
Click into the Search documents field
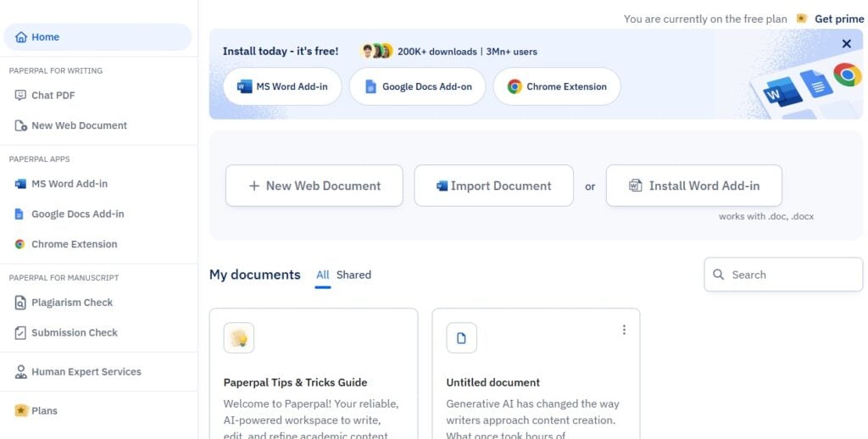[783, 275]
